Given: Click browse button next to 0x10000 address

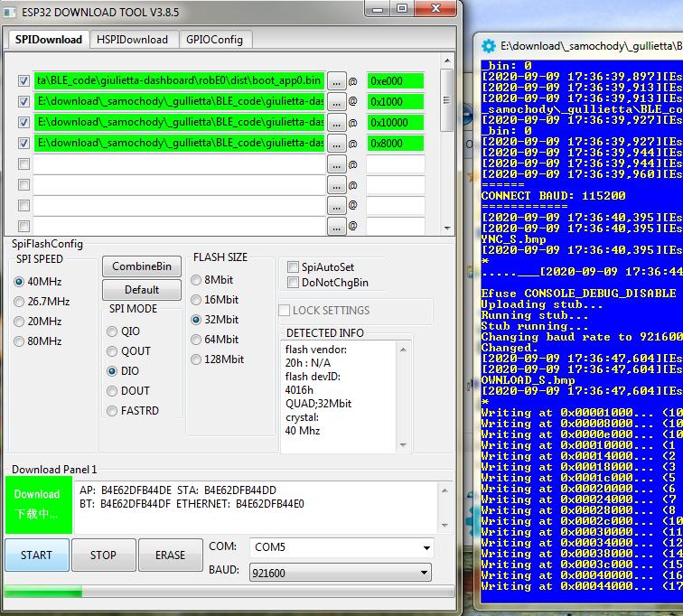Looking at the screenshot, I should pyautogui.click(x=336, y=122).
